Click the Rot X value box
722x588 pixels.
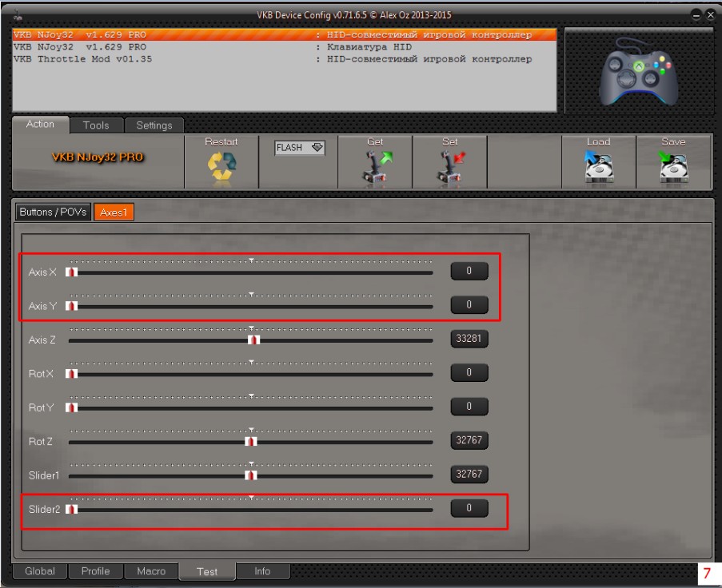coord(469,372)
